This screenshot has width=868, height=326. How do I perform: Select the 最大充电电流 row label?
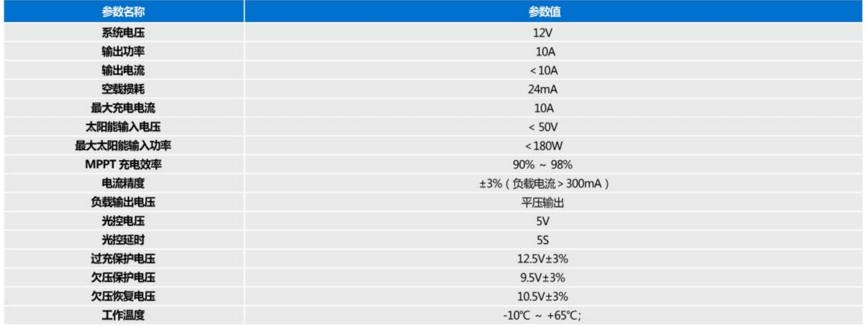[123, 108]
